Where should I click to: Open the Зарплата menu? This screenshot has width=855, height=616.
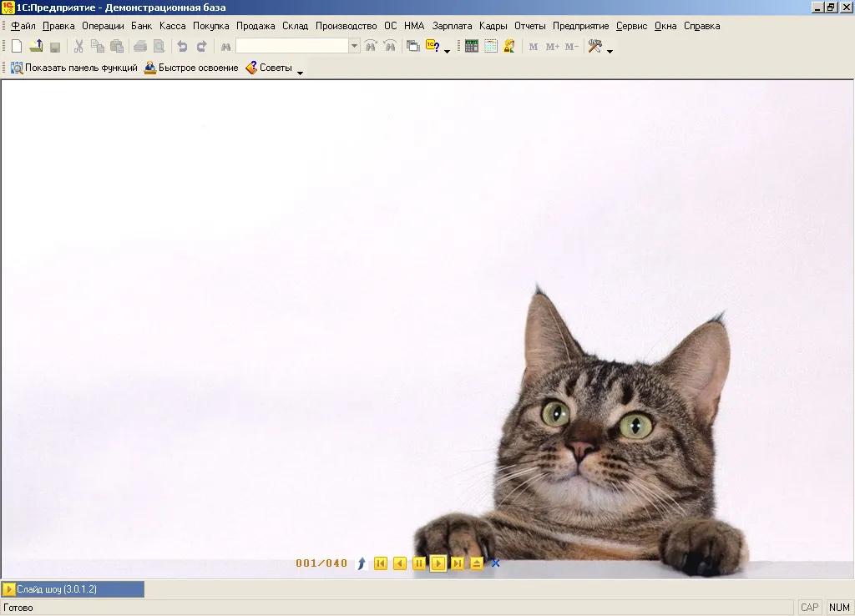point(452,26)
